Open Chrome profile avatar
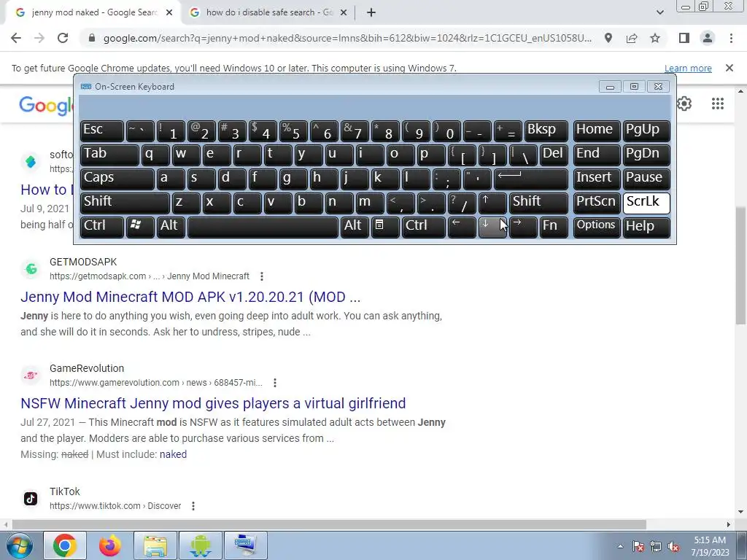The width and height of the screenshot is (747, 560). click(x=708, y=38)
